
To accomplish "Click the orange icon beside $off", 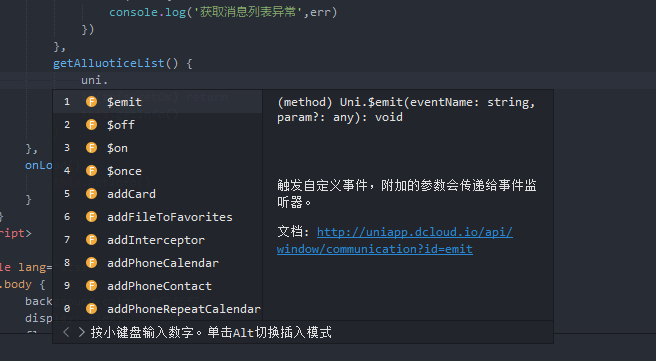I will [91, 125].
